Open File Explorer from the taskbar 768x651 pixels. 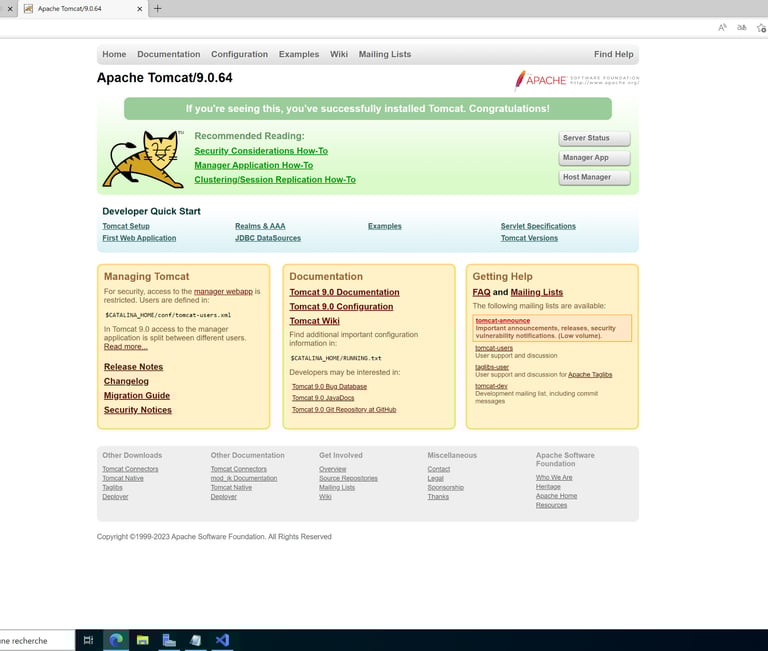tap(143, 640)
